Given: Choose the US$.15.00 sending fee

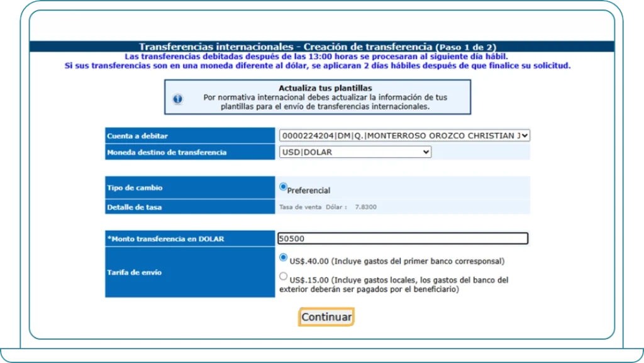Looking at the screenshot, I should (x=284, y=275).
